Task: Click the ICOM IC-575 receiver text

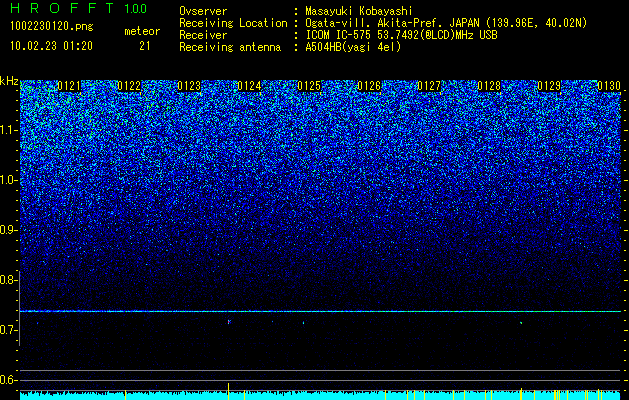Action: [401, 36]
